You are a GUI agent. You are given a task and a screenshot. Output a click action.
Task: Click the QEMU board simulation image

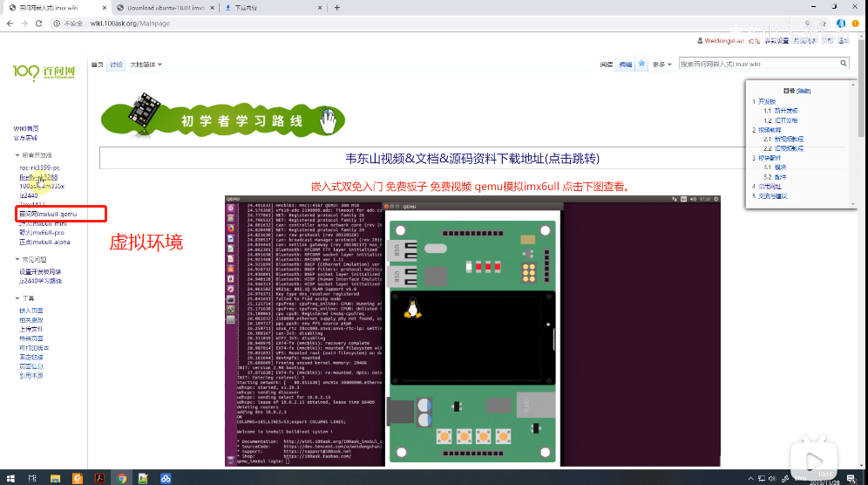point(472,331)
